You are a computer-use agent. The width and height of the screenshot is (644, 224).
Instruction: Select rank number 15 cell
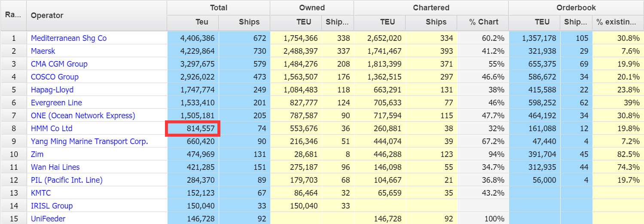pyautogui.click(x=13, y=219)
